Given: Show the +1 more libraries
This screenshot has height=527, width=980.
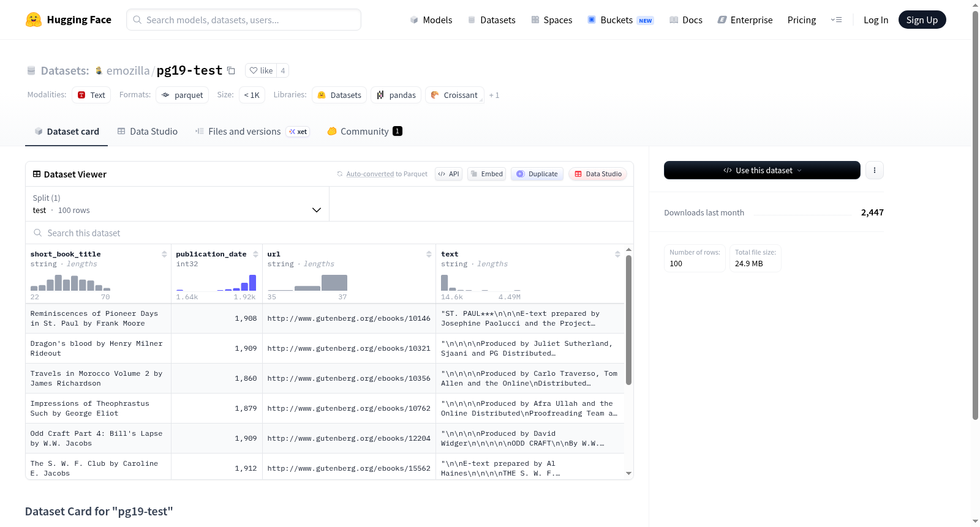Looking at the screenshot, I should 494,95.
